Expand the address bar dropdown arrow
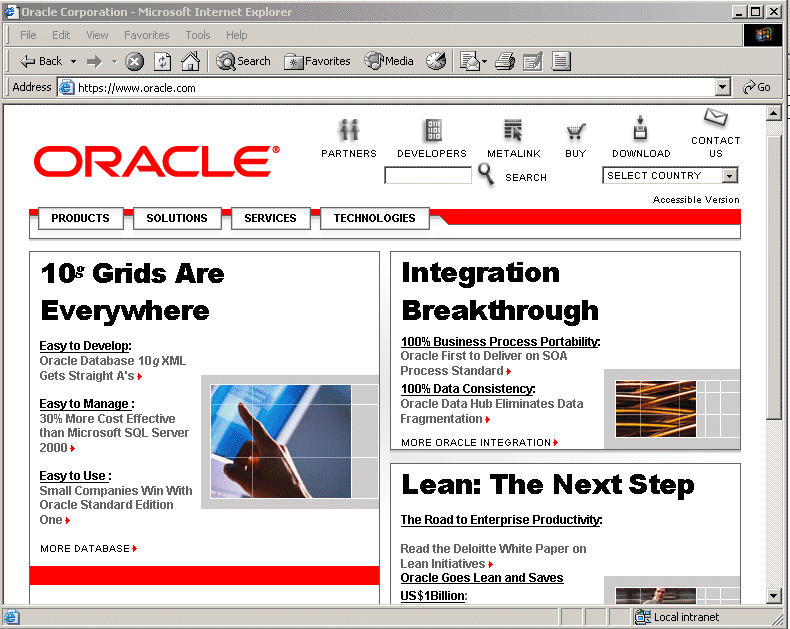Image resolution: width=790 pixels, height=629 pixels. point(723,88)
